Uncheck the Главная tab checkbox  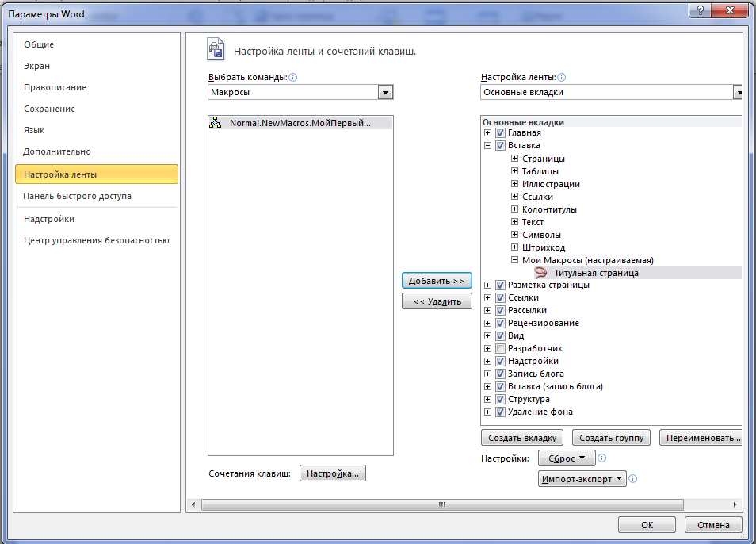501,132
